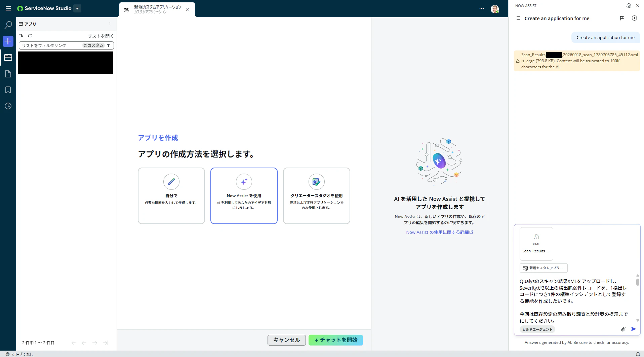Refresh the apps list
Screen dimensions: 644x357
point(30,36)
